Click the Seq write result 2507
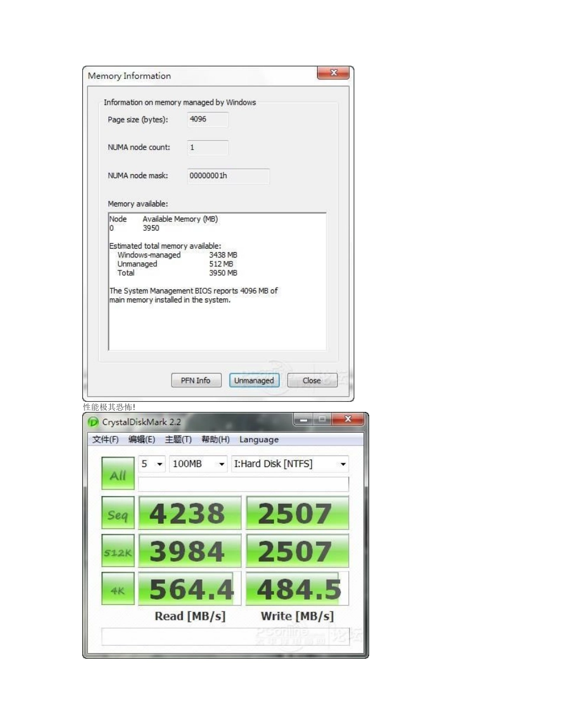The image size is (562, 728). tap(297, 513)
